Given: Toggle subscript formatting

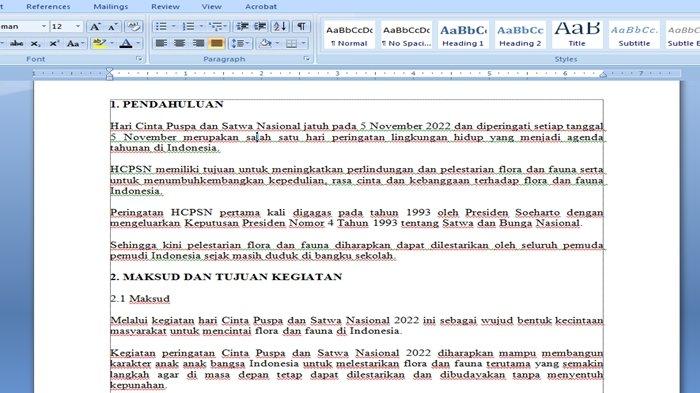Looking at the screenshot, I should point(36,44).
